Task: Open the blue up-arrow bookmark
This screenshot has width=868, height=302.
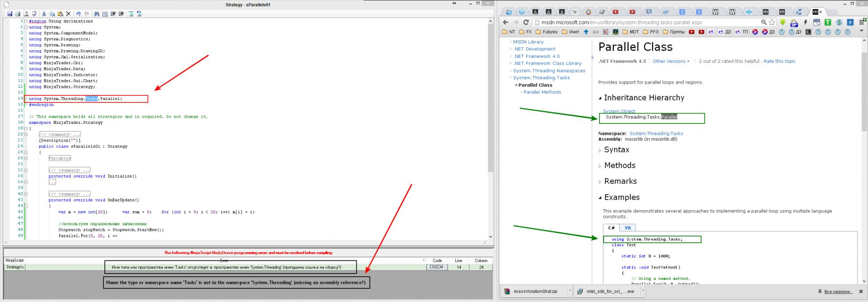Action: click(x=586, y=32)
